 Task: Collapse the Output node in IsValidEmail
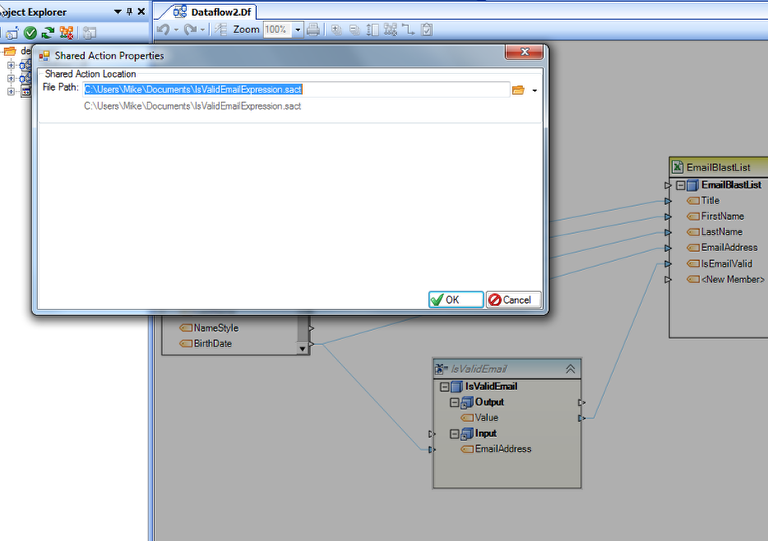pos(455,402)
